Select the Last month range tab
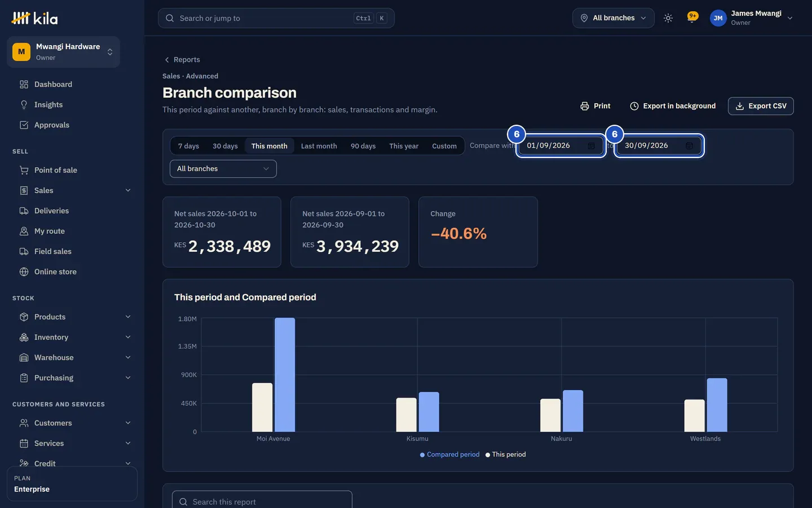812x508 pixels. [x=319, y=146]
